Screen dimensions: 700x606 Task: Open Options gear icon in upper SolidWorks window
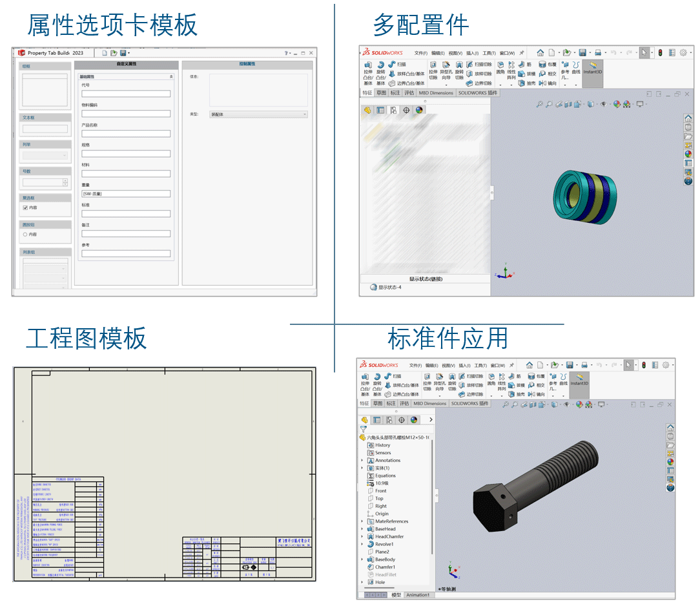[x=683, y=53]
